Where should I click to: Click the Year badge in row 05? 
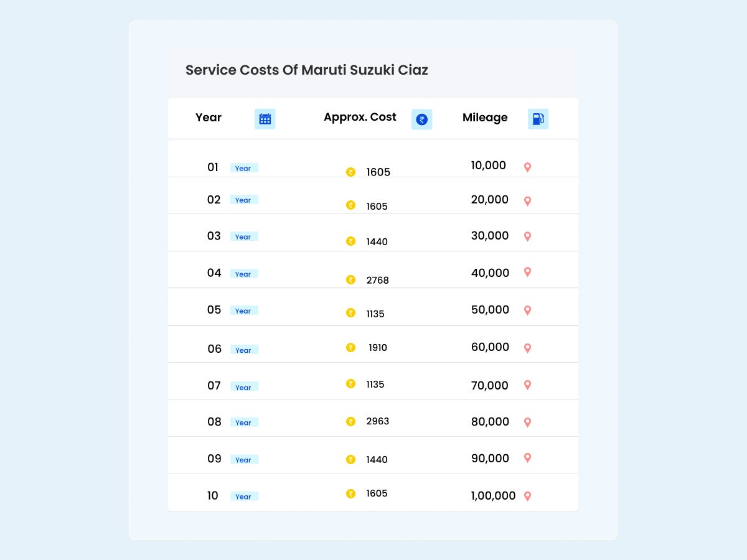pyautogui.click(x=243, y=310)
